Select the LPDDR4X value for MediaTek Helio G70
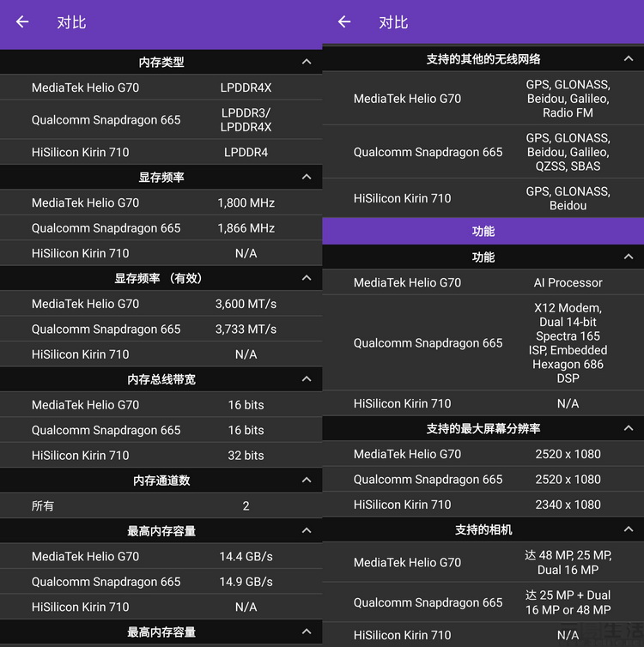644x647 pixels. tap(246, 88)
